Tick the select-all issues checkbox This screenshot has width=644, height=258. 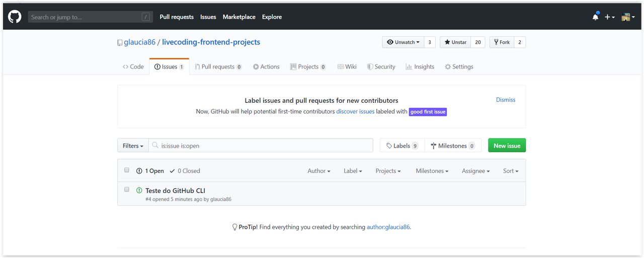[x=127, y=170]
